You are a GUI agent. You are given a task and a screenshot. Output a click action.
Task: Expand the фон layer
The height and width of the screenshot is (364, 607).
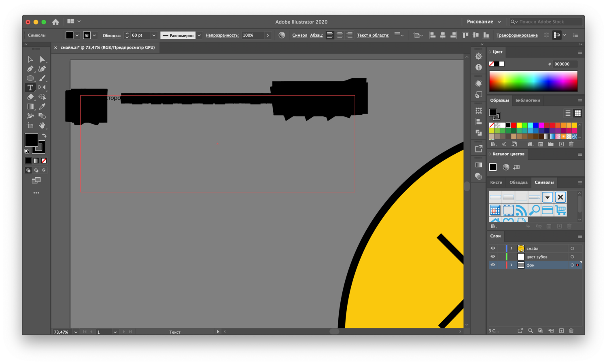511,265
